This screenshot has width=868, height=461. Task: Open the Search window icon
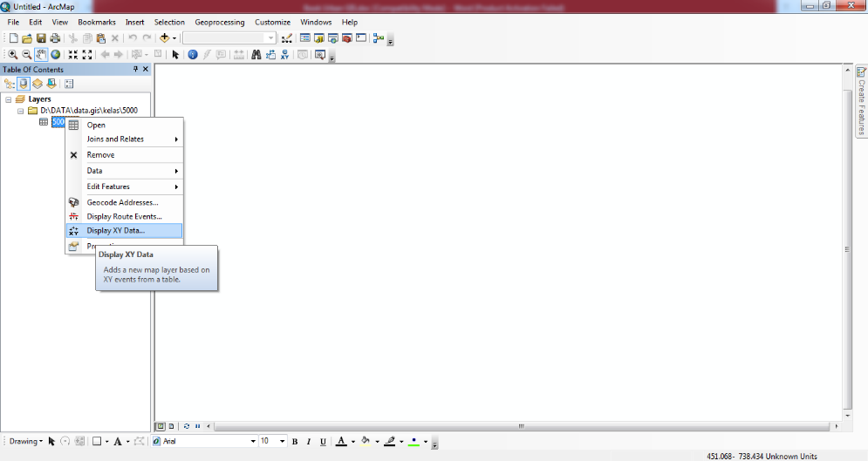pyautogui.click(x=332, y=38)
